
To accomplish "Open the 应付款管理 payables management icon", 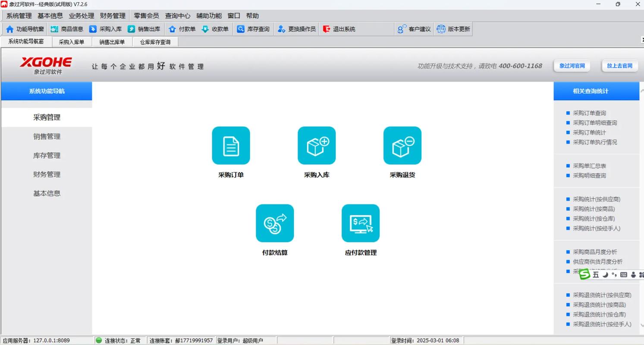I will pos(361,223).
